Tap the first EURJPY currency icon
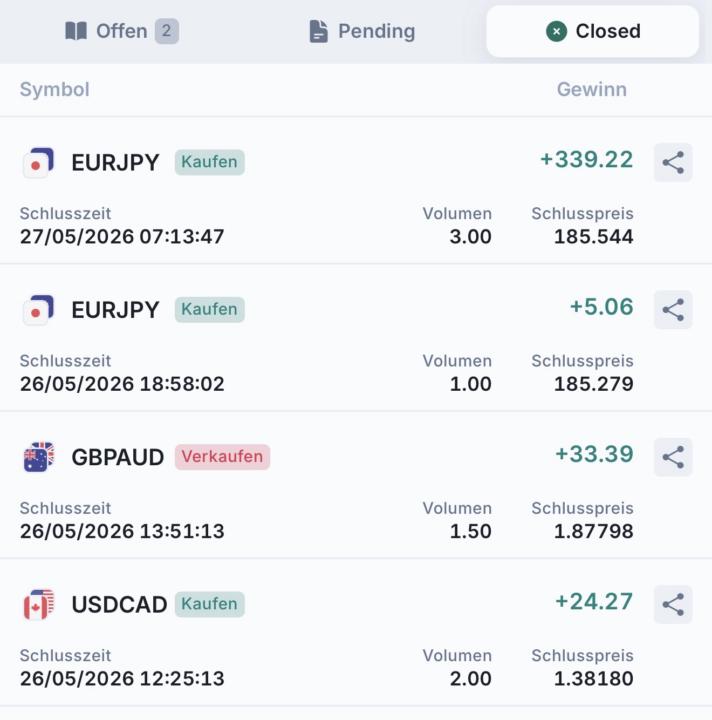 (39, 162)
